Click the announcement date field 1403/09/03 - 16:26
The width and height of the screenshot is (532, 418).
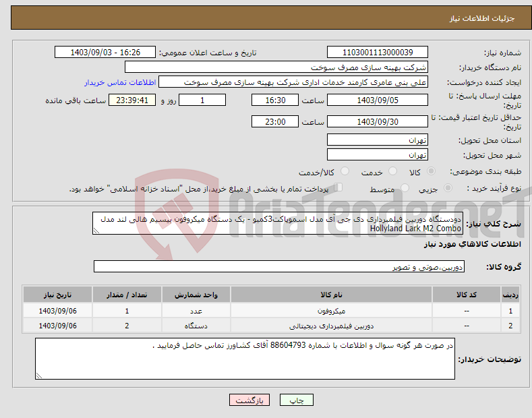point(105,53)
